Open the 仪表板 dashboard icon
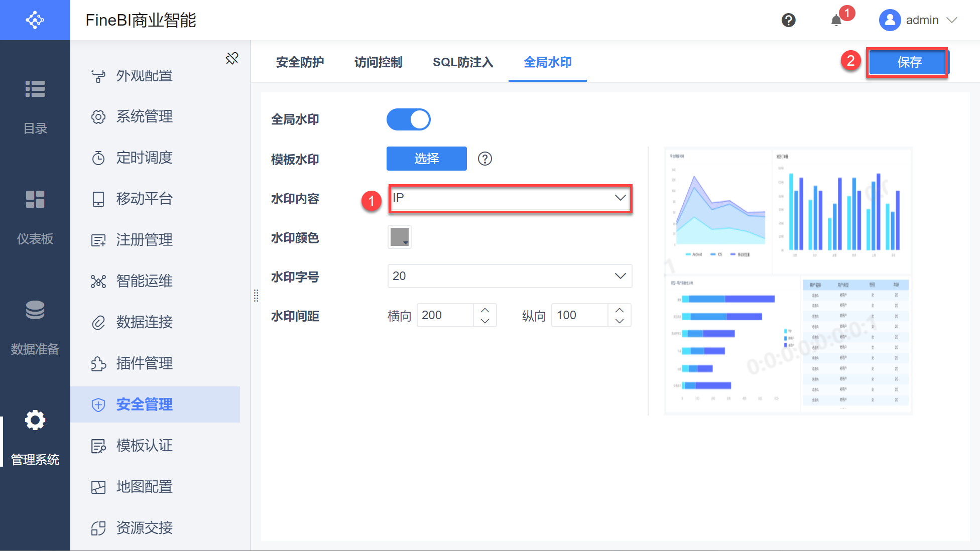The height and width of the screenshot is (551, 980). [35, 199]
